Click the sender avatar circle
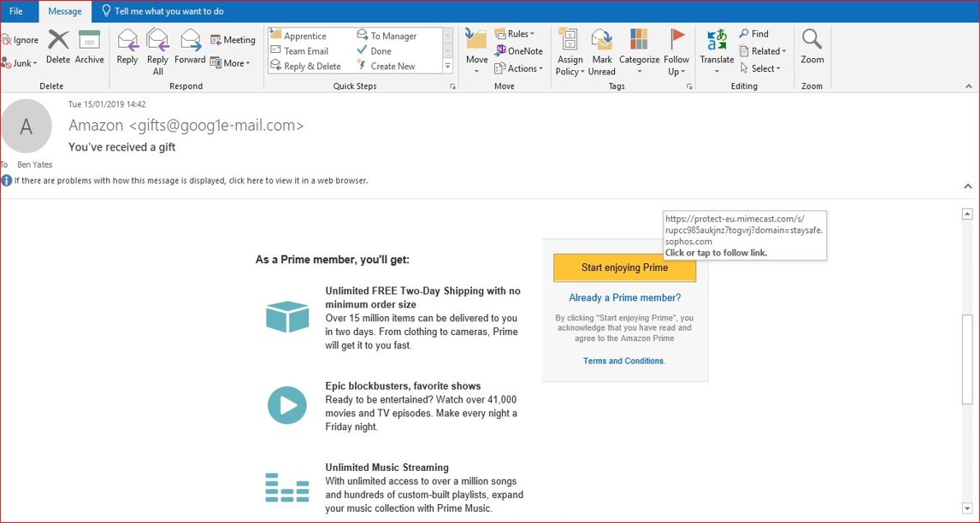980x523 pixels. pos(27,126)
